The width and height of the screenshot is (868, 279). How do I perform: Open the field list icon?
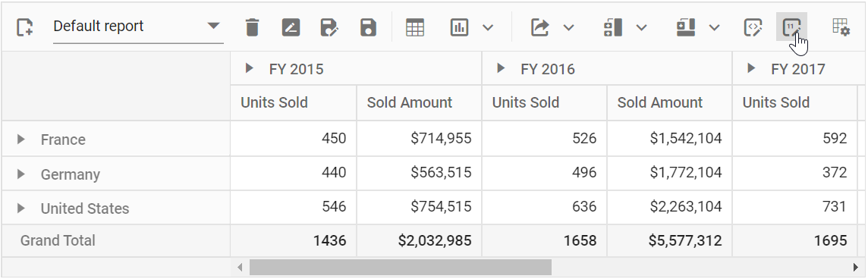tap(841, 27)
